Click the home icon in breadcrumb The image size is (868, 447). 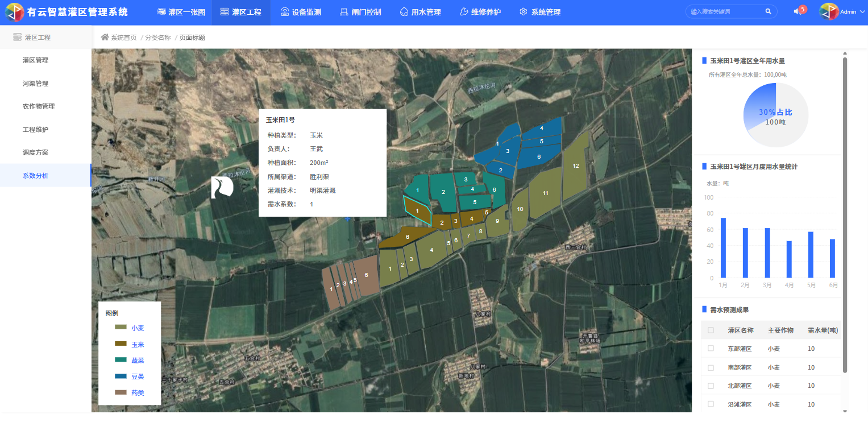pos(105,38)
